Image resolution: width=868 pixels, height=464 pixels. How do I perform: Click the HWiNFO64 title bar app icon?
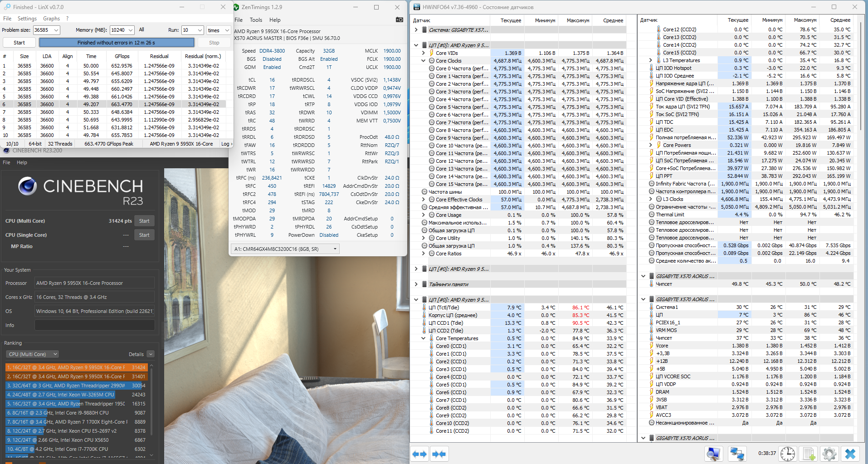coord(416,7)
